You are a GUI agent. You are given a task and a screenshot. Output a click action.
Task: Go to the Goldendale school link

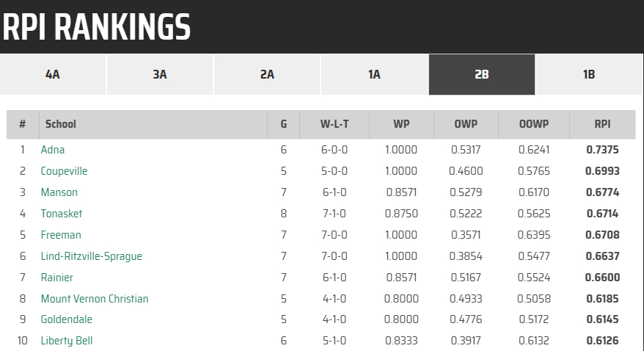point(66,320)
